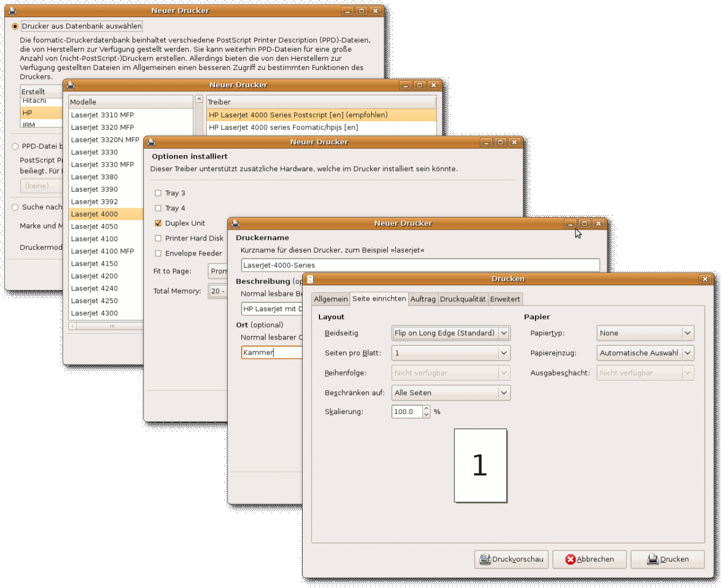
Task: Select the Suche nach radio button
Action: (x=16, y=207)
